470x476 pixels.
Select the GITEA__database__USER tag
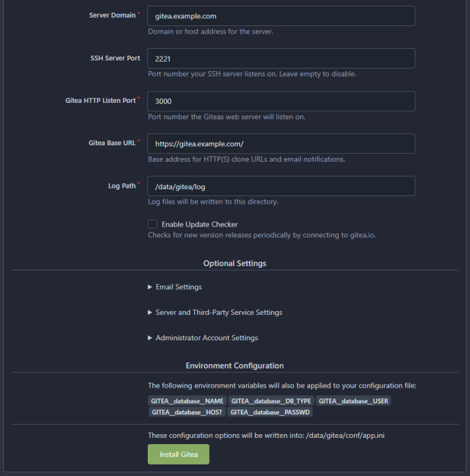(354, 401)
